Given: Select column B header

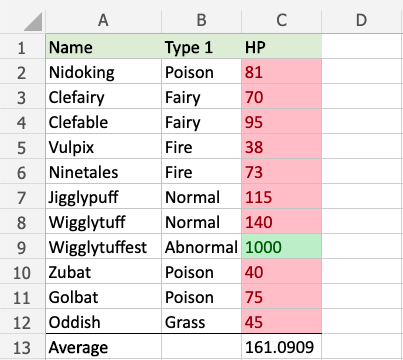Looking at the screenshot, I should pos(201,20).
